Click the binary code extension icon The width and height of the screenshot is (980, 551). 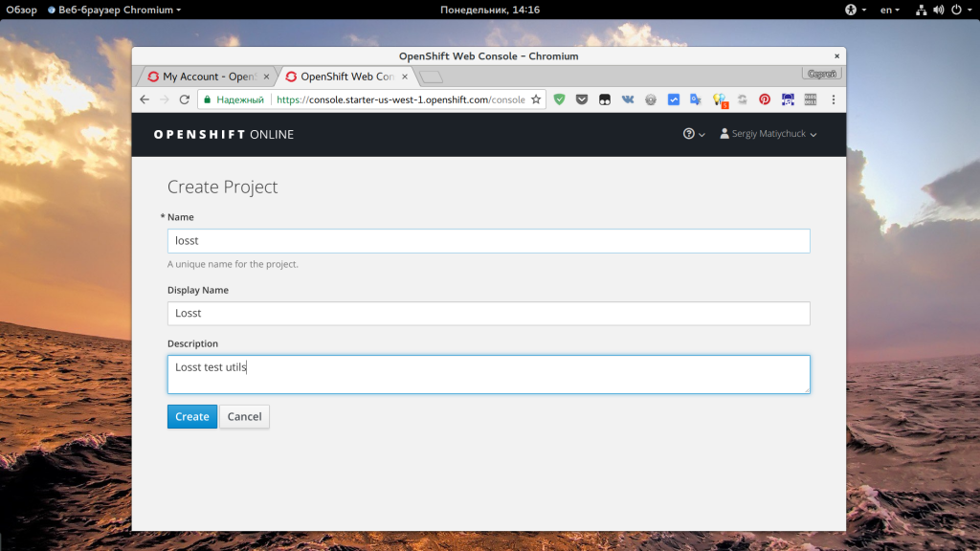[x=810, y=99]
